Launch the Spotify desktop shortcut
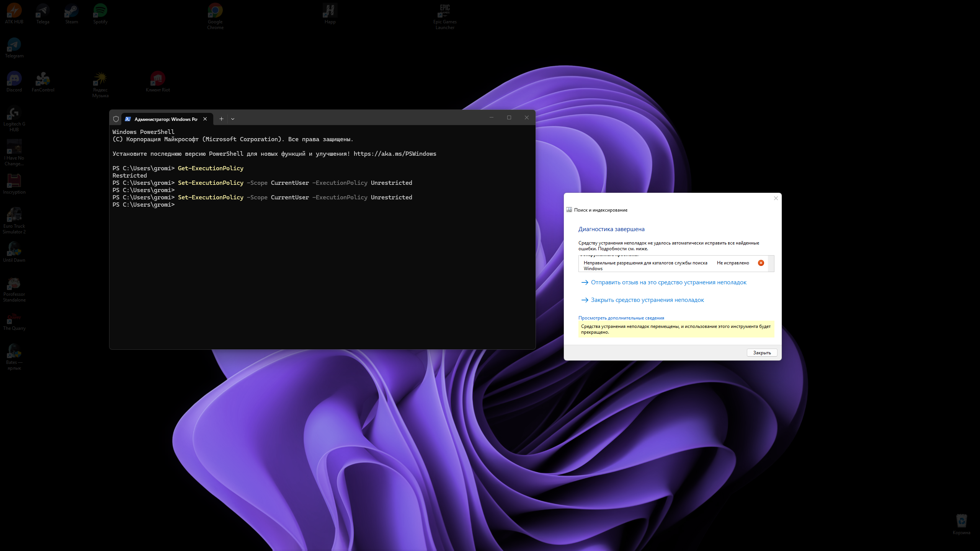The image size is (980, 551). click(x=100, y=14)
